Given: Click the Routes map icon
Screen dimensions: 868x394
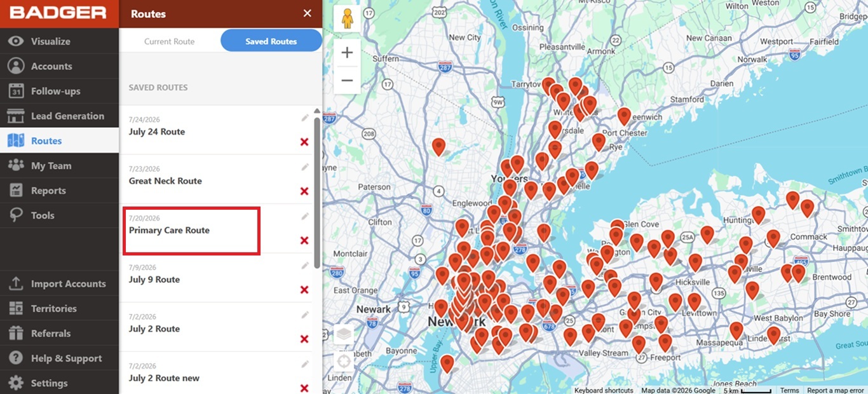Looking at the screenshot, I should pyautogui.click(x=16, y=140).
